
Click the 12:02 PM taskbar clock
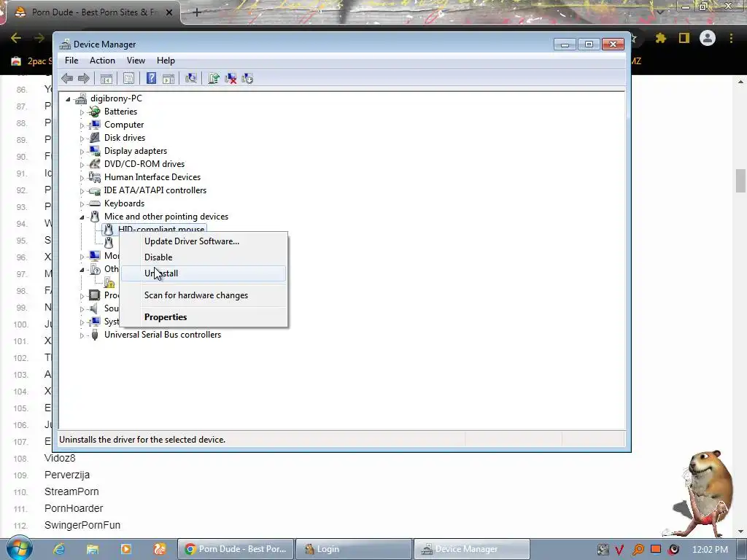[710, 550]
